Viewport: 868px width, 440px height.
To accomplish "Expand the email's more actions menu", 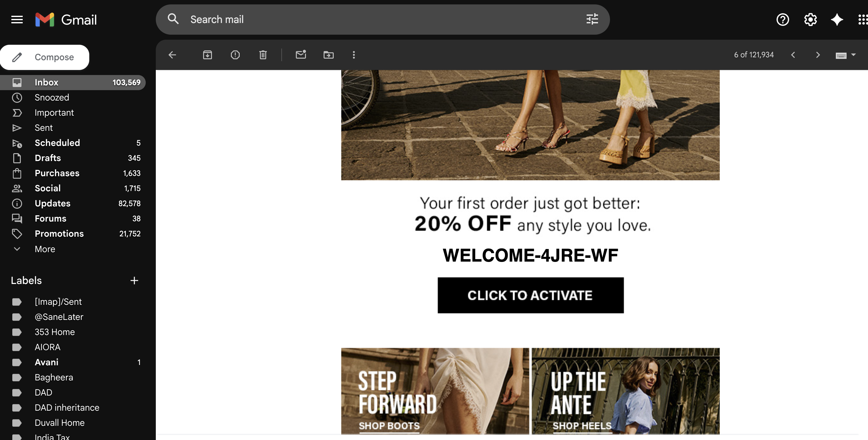I will tap(354, 55).
